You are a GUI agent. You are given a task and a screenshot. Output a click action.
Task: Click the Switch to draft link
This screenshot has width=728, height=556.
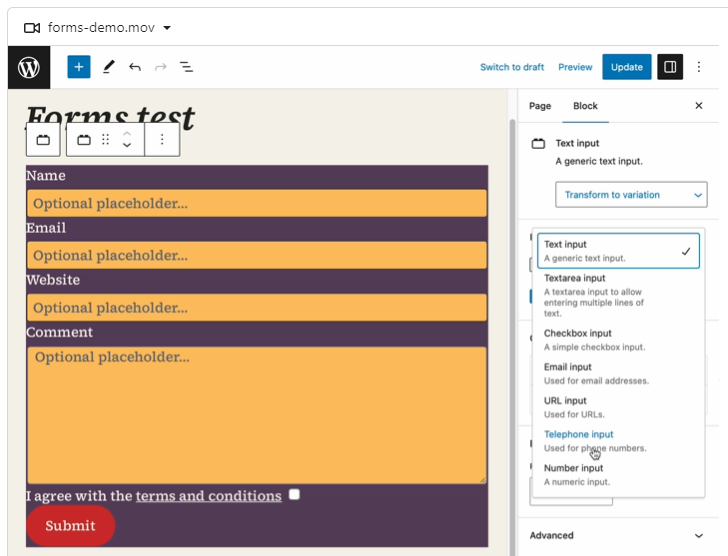[512, 67]
